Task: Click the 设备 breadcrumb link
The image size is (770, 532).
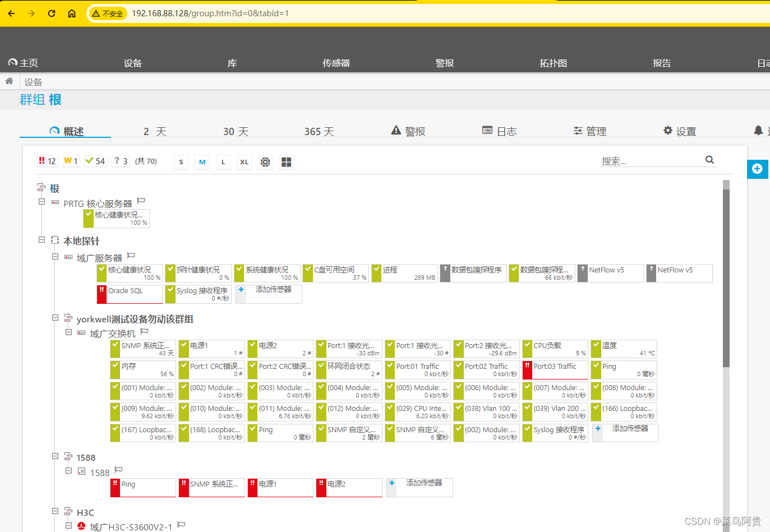Action: pos(33,82)
